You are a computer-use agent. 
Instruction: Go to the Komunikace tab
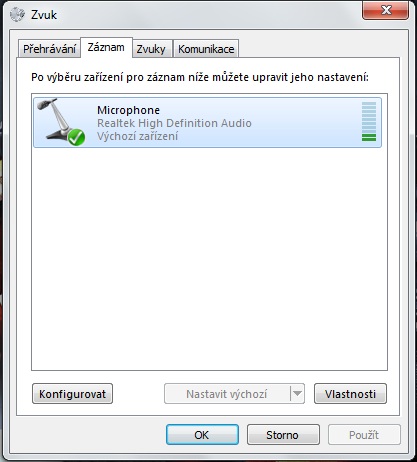pos(206,49)
